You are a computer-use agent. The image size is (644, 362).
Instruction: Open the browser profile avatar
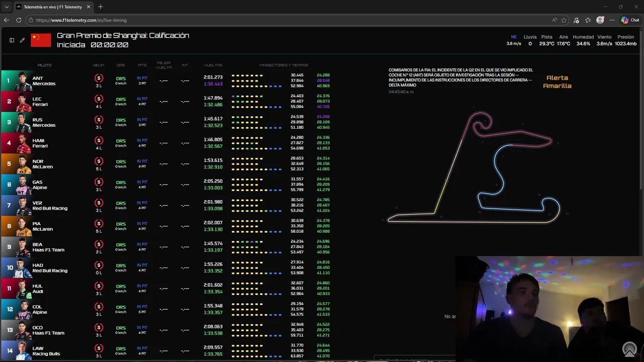[600, 20]
